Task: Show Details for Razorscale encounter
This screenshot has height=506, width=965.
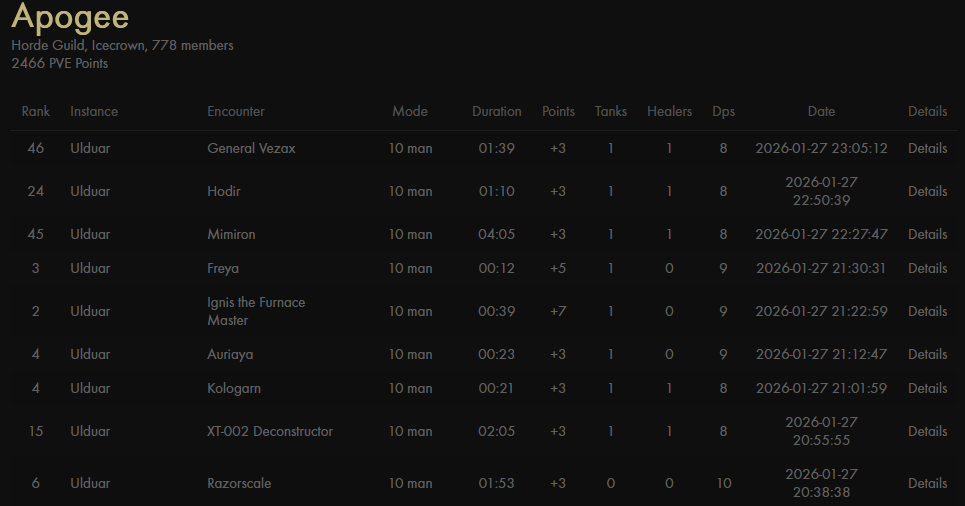Action: pos(927,483)
